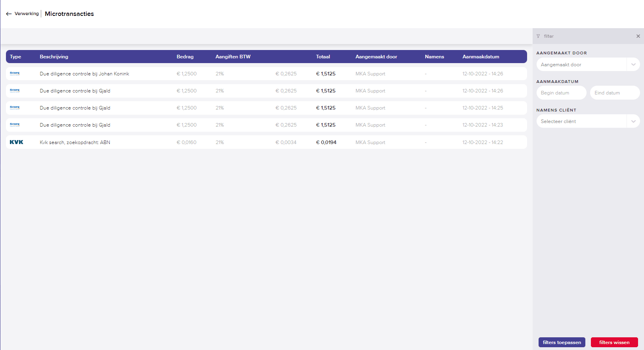
Task: Expand the Selecteer cliënt dropdown arrow
Action: click(x=633, y=121)
